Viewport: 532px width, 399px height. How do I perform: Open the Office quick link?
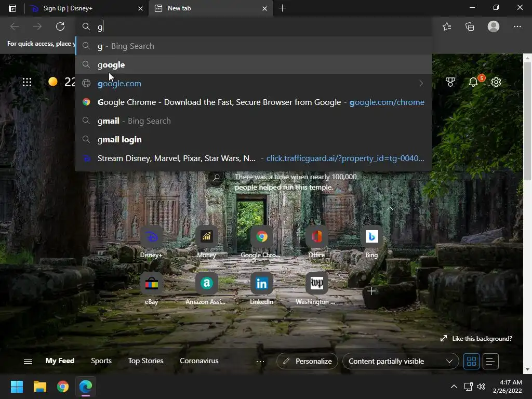(x=316, y=242)
